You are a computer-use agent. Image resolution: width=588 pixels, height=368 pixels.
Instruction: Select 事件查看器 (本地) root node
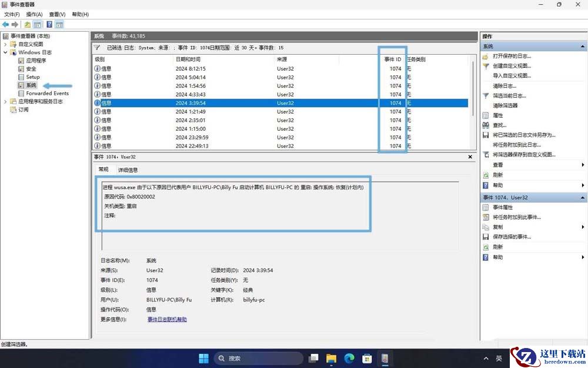coord(30,36)
